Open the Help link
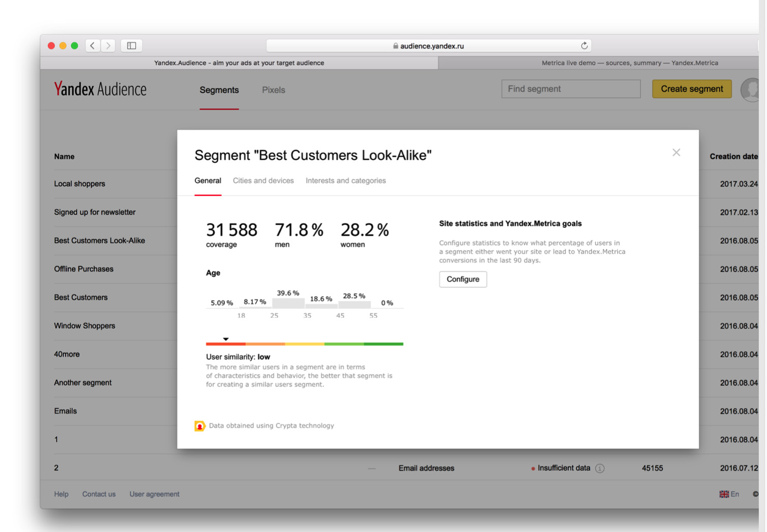Screen dimensions: 767x532 pos(61,494)
